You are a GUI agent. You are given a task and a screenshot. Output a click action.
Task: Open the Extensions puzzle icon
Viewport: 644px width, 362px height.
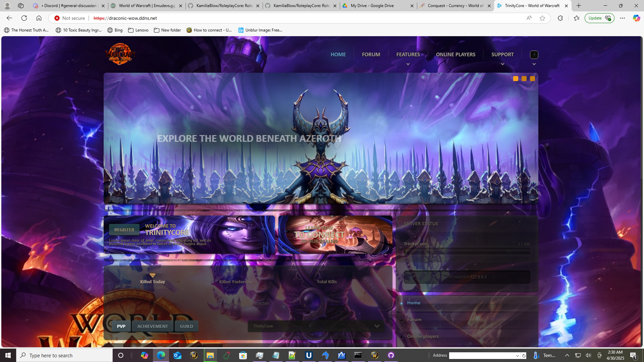click(560, 18)
